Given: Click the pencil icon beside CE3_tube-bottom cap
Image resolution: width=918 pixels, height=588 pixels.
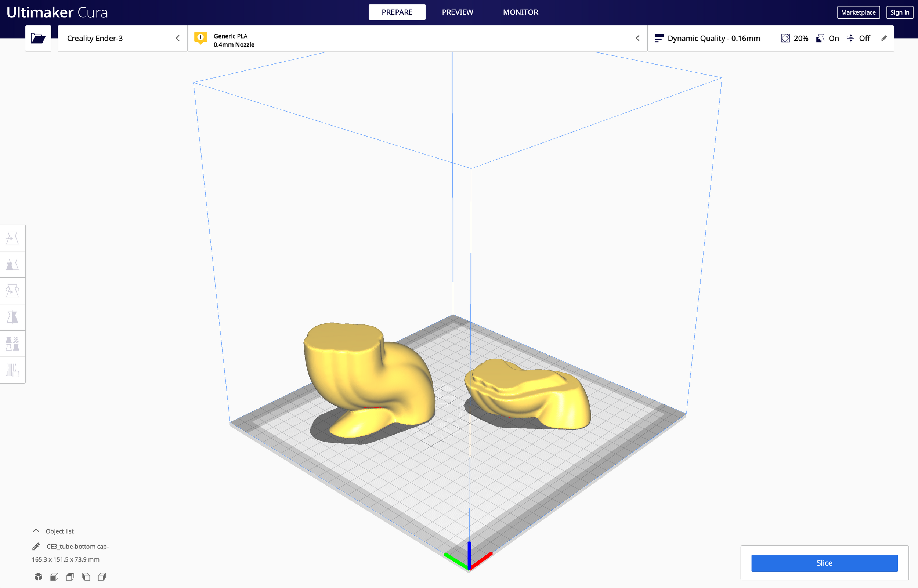Looking at the screenshot, I should pyautogui.click(x=36, y=547).
